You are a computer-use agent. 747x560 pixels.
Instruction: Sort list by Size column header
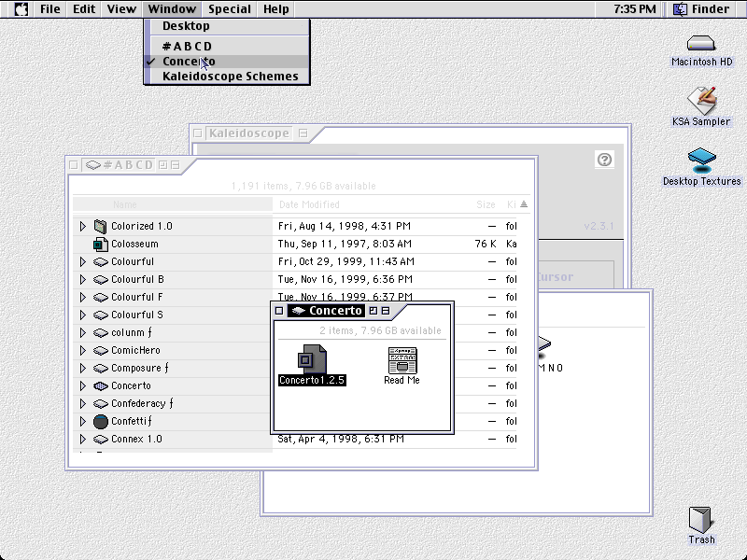coord(486,204)
